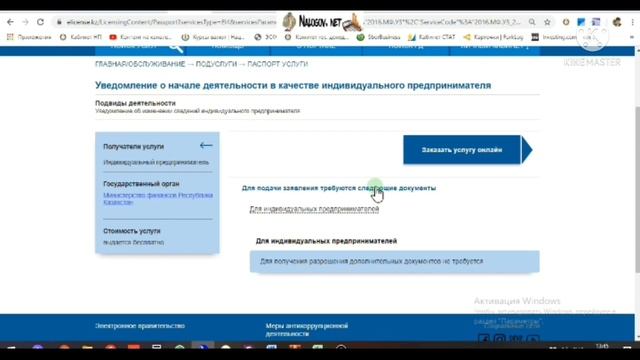Click the Facebook icon in the footer
The height and width of the screenshot is (360, 640).
tap(484, 339)
